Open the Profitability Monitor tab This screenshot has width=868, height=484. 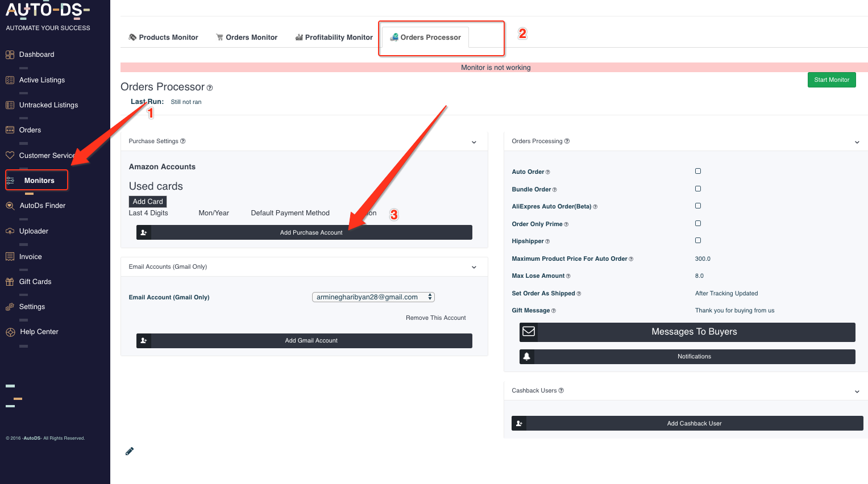pos(334,37)
